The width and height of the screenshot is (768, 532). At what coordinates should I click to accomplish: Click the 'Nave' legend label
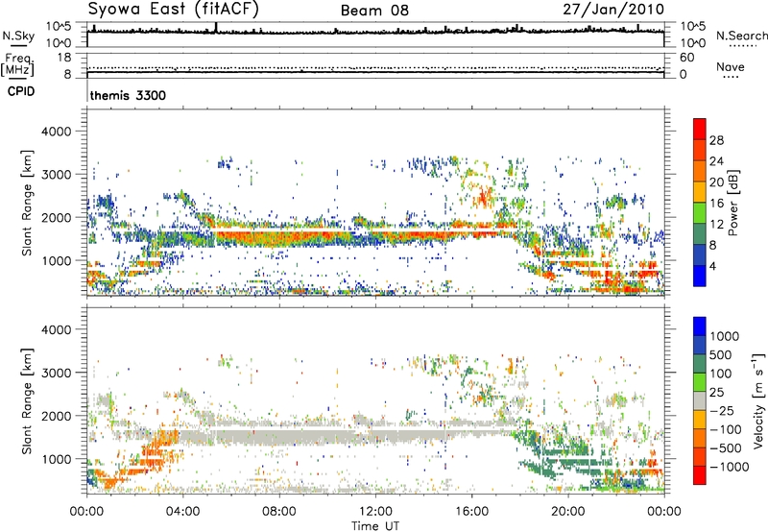[x=731, y=67]
